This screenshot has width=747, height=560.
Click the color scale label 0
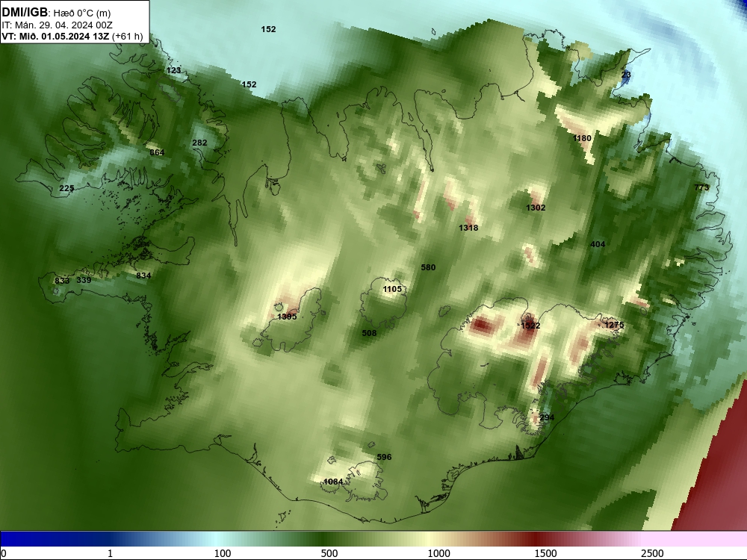pos(4,553)
